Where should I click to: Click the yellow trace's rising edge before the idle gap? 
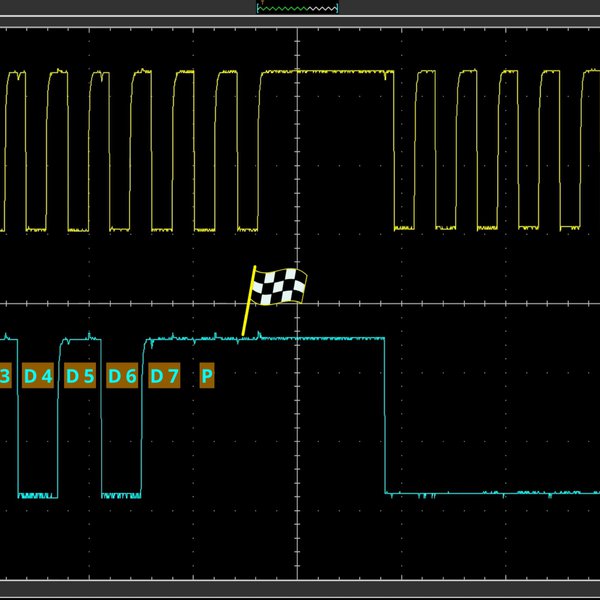coord(260,150)
